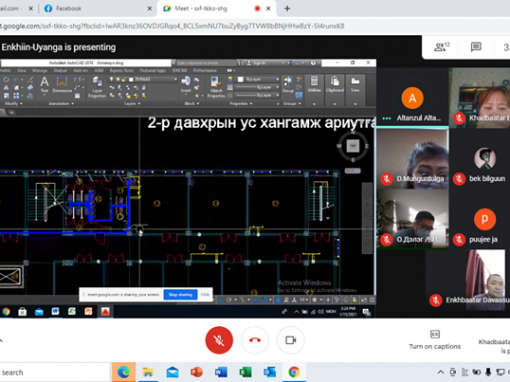
Task: Switch to the Facebook browser tab
Action: click(x=95, y=8)
